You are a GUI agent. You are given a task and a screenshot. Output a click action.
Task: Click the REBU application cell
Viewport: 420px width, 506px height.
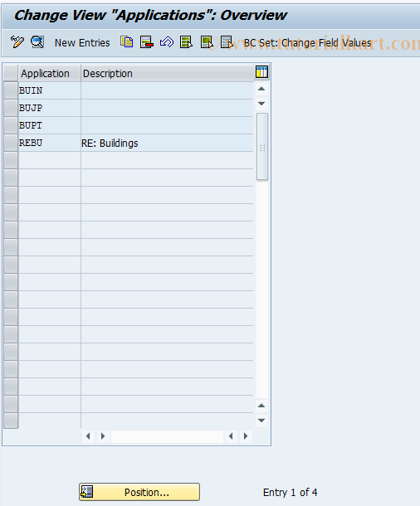pos(50,143)
